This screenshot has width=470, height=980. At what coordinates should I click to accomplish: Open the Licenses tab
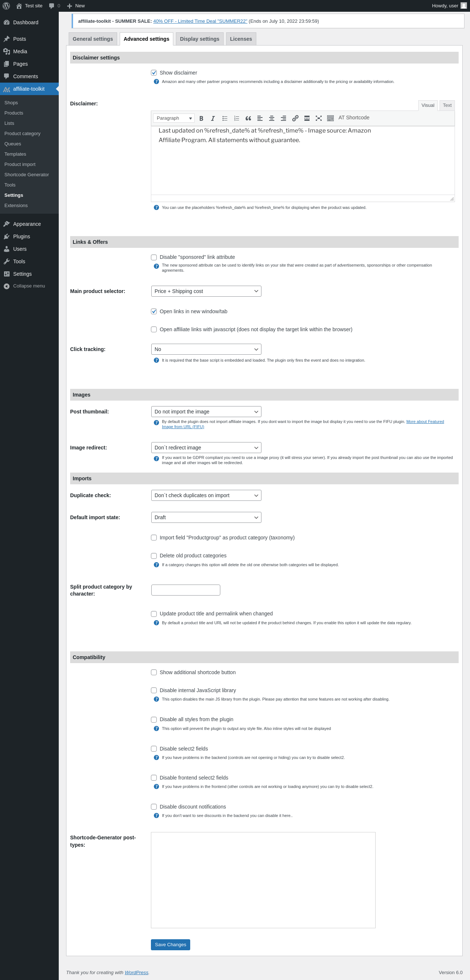coord(241,39)
